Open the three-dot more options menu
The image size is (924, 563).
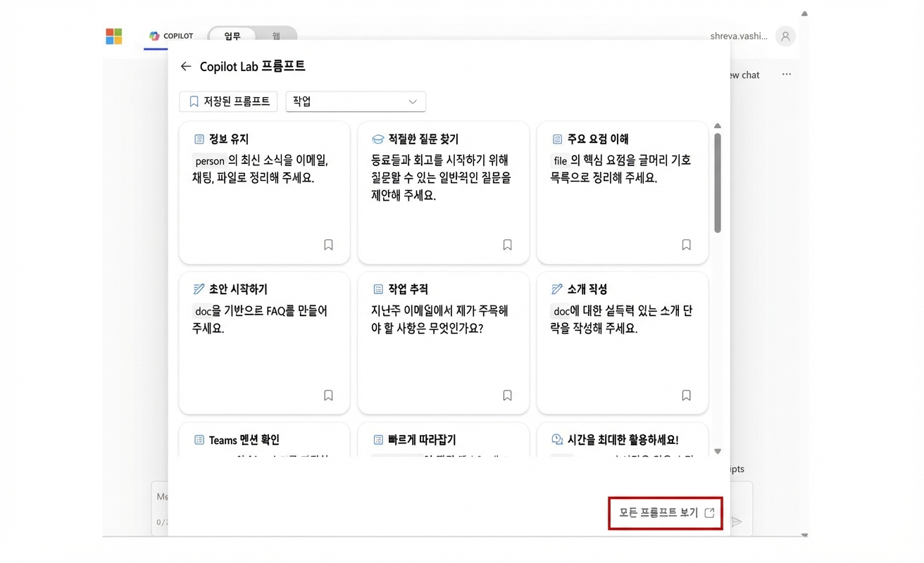coord(787,75)
